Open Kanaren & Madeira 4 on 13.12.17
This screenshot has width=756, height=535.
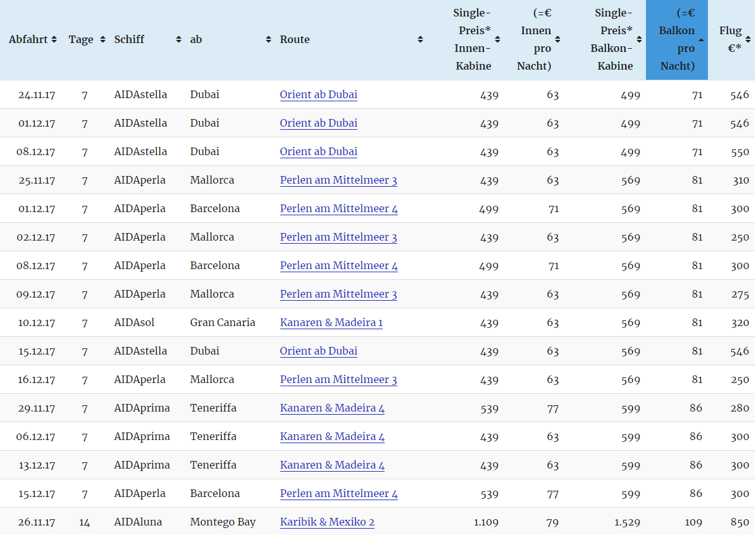[332, 465]
